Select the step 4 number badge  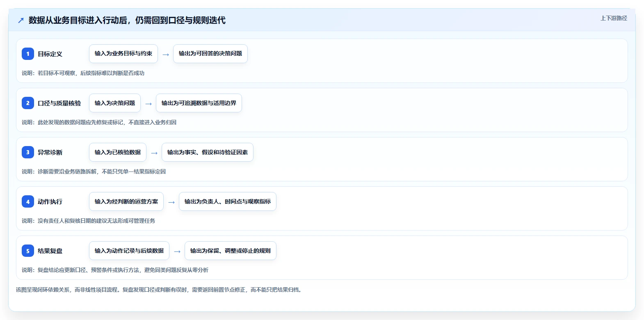point(28,201)
